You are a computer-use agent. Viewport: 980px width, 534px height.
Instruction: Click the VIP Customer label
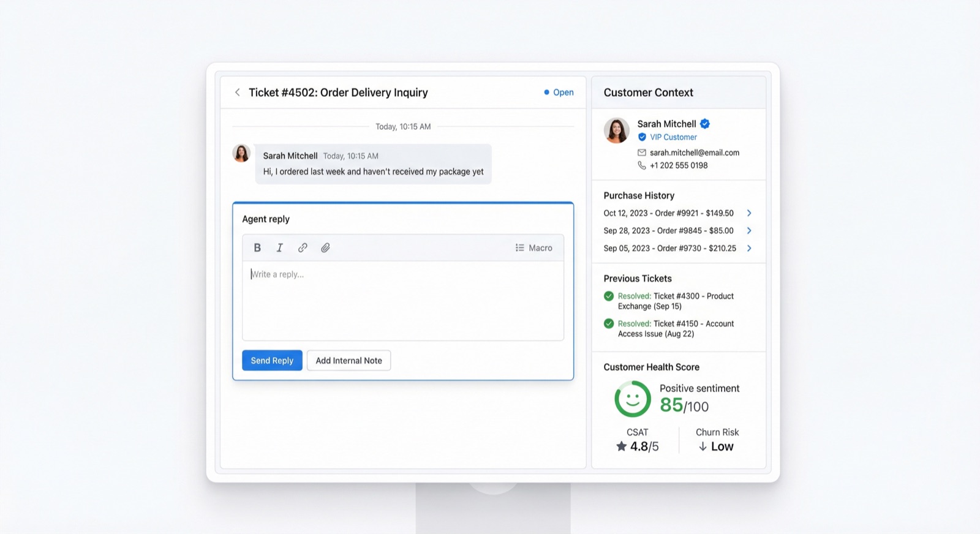tap(673, 137)
